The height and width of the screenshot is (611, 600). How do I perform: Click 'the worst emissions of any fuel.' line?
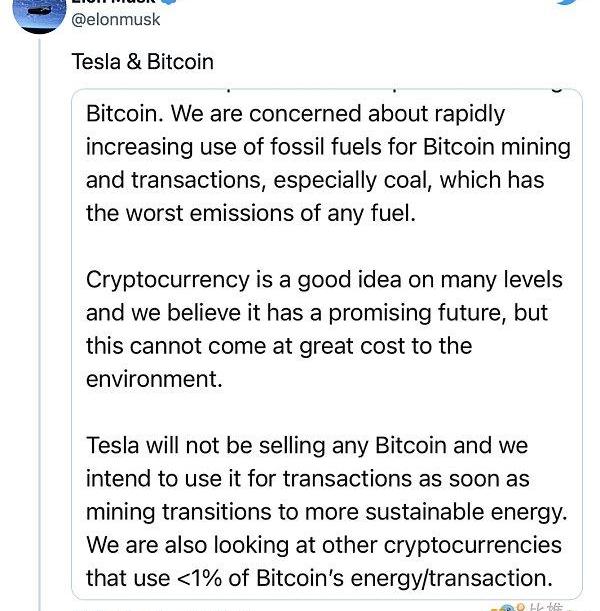tap(251, 214)
